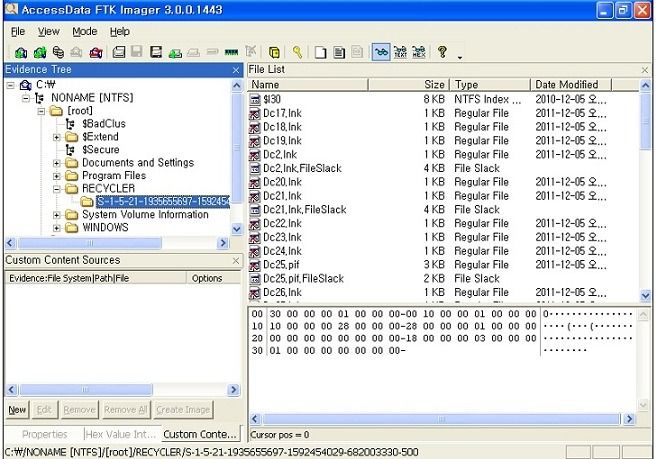Click the Options column header
The height and width of the screenshot is (459, 657).
pyautogui.click(x=213, y=278)
